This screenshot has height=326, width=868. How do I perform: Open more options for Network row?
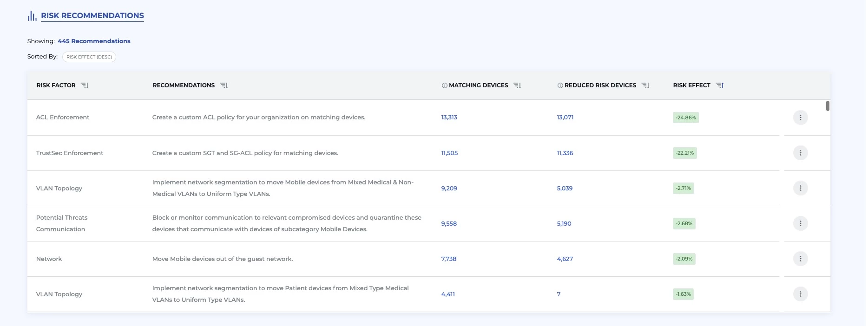pyautogui.click(x=800, y=259)
